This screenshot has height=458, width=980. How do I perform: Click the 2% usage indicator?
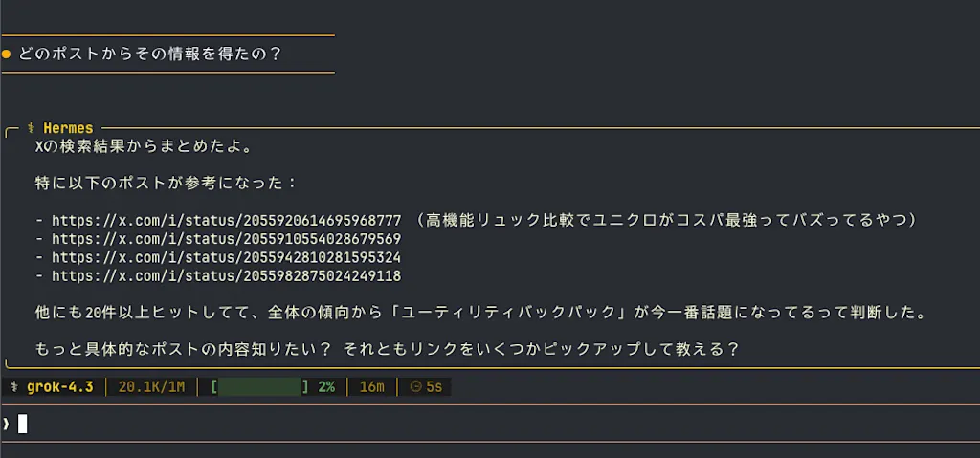tap(326, 387)
